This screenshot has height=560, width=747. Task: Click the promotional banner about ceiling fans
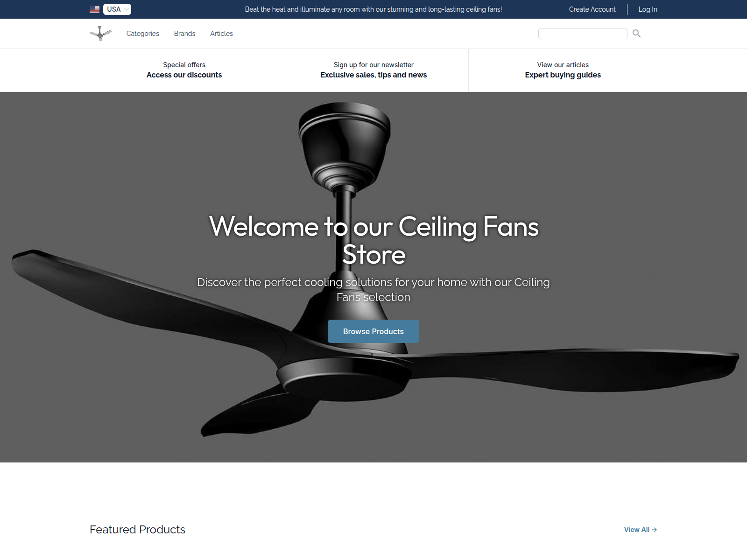coord(373,9)
